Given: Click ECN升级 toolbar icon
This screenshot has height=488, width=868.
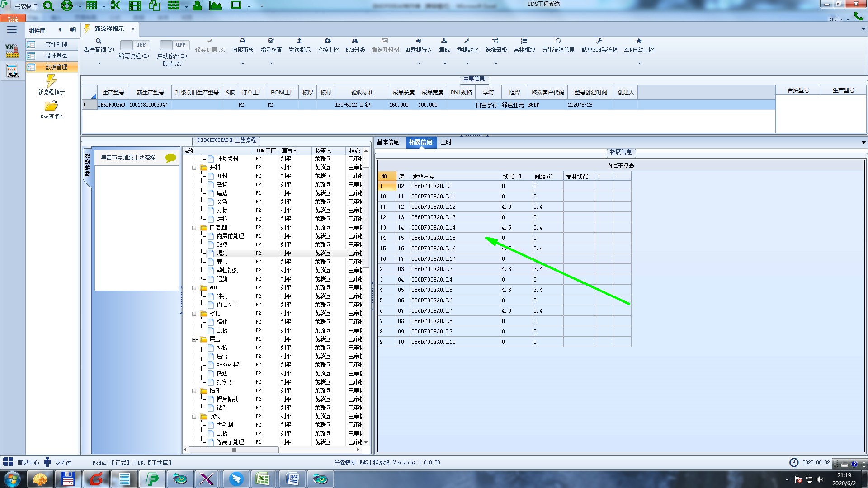Looking at the screenshot, I should tap(355, 41).
